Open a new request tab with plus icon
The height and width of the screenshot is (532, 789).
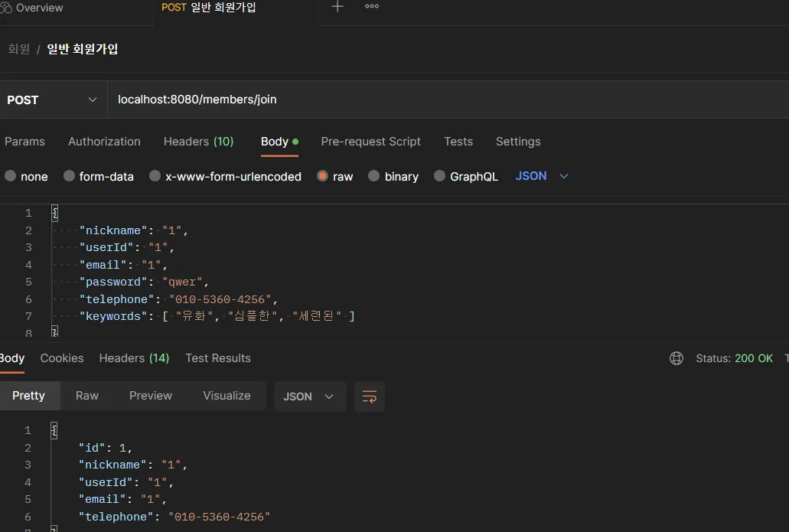point(337,7)
